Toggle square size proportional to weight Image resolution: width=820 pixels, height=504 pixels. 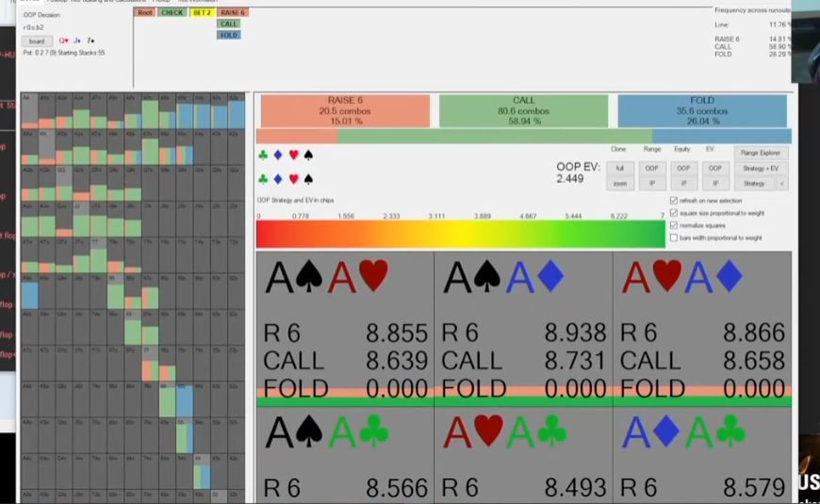[x=674, y=213]
